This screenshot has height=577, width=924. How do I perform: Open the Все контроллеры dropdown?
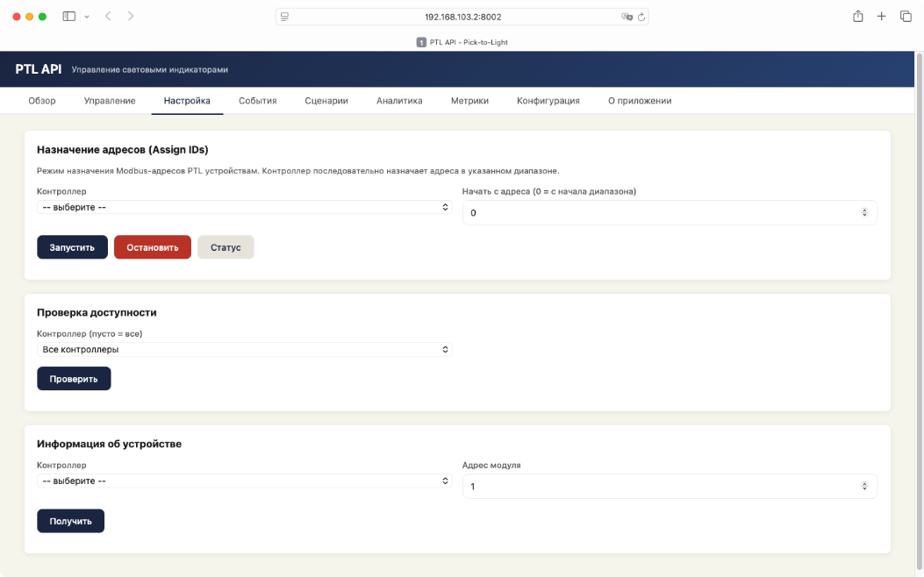(242, 349)
